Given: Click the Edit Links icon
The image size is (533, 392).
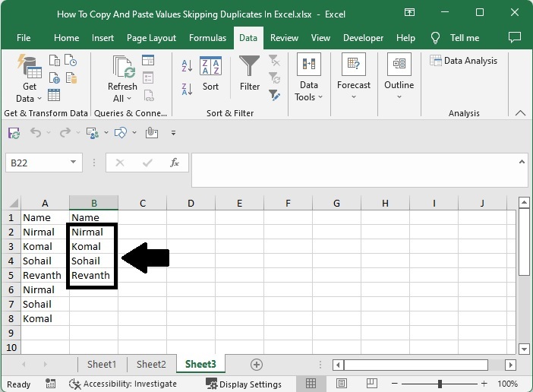Looking at the screenshot, I should (x=149, y=96).
